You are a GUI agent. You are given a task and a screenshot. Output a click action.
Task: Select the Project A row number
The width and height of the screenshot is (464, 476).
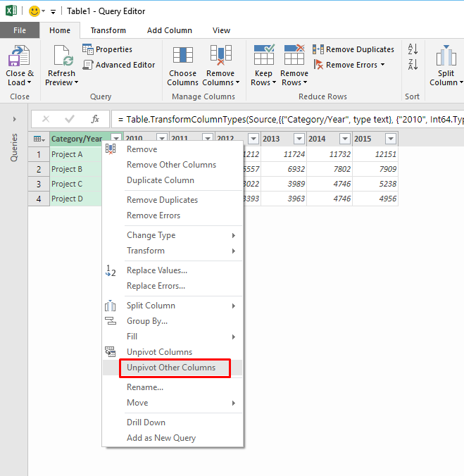(39, 154)
